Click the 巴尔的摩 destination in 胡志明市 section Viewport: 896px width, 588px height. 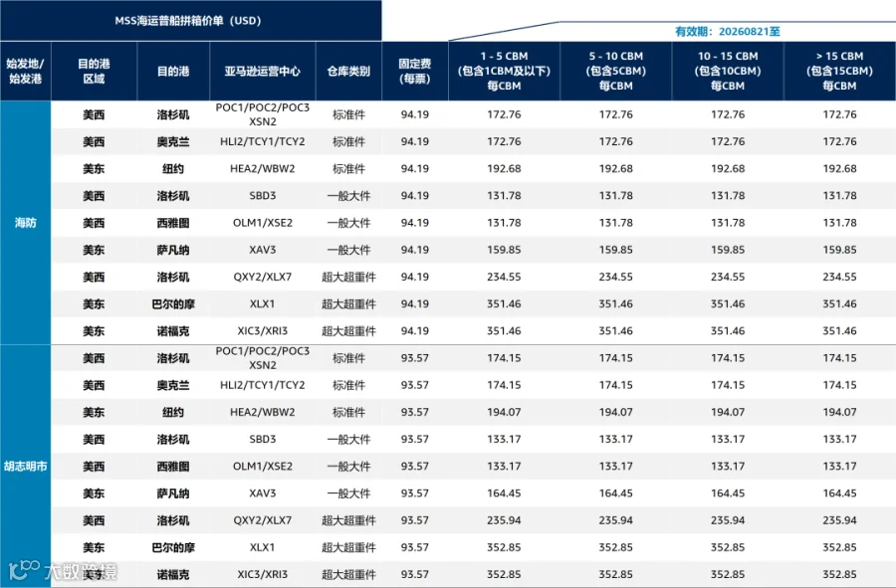pyautogui.click(x=173, y=547)
